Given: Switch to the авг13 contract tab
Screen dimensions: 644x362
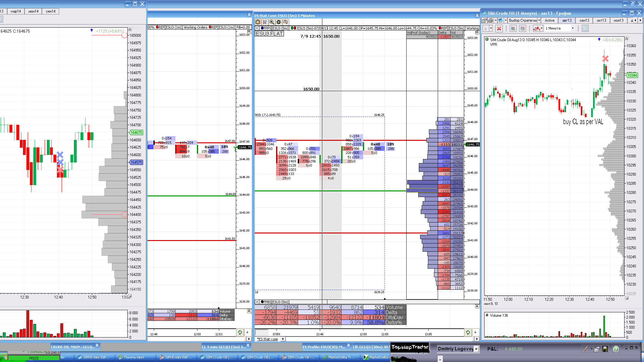Looking at the screenshot, I should pos(567,20).
